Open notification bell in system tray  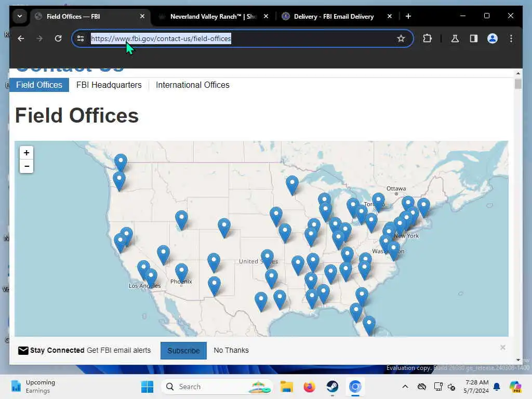coord(497,387)
